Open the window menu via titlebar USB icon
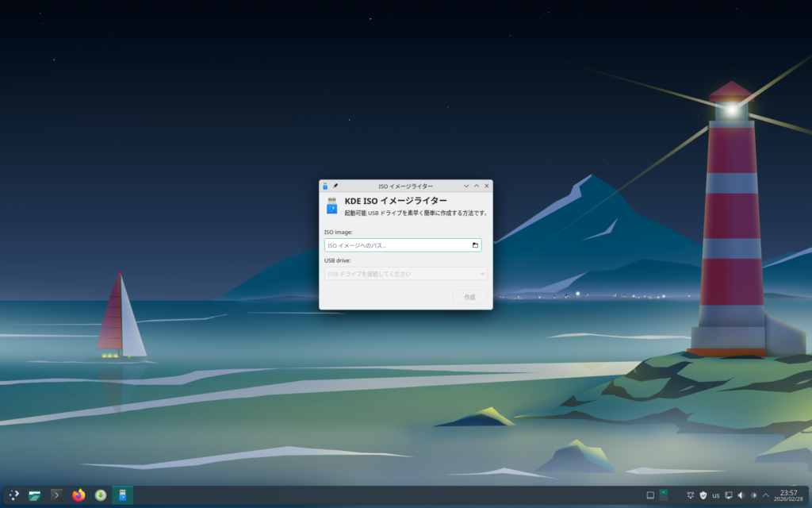This screenshot has width=812, height=508. (x=325, y=186)
